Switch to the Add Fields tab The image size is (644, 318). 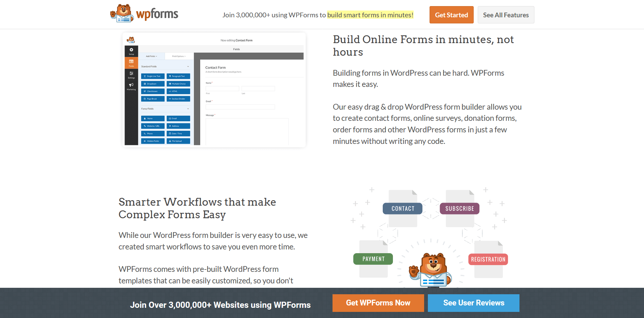point(150,56)
